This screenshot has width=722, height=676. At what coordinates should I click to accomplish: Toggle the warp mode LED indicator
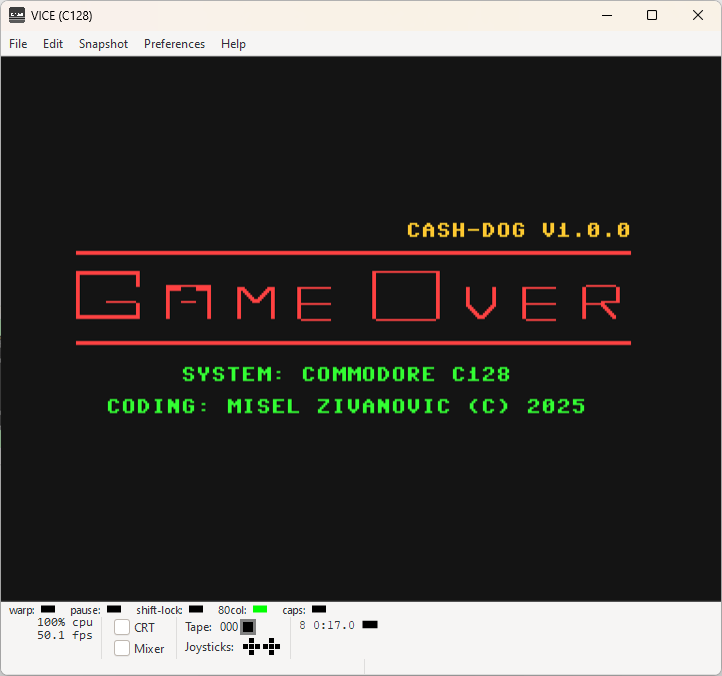(48, 609)
